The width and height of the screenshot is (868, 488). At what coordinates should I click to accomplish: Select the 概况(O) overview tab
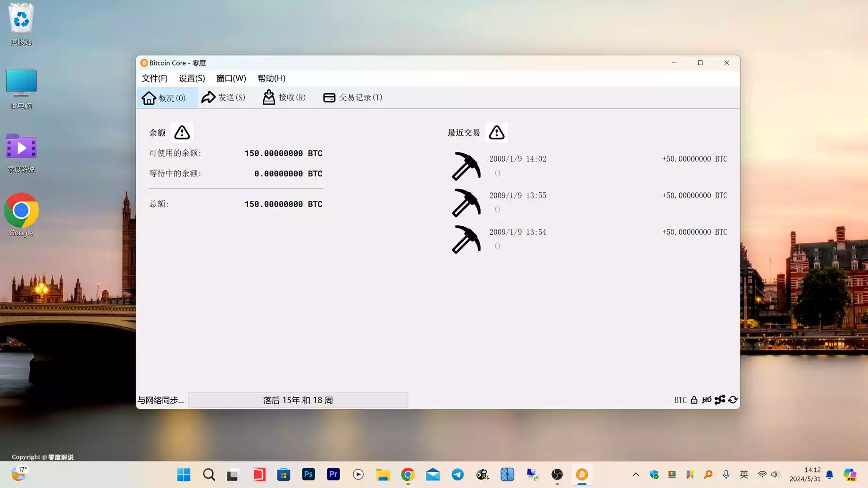(164, 98)
